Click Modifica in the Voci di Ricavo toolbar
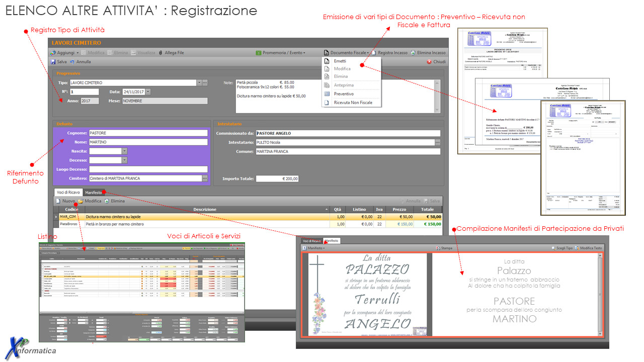644x362 pixels. (90, 201)
